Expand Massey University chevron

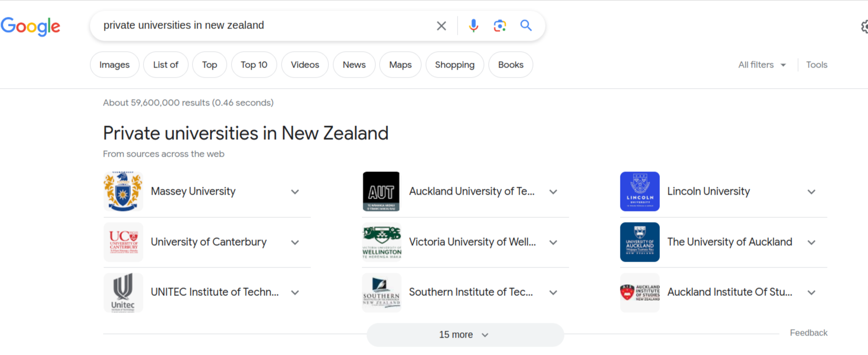click(x=295, y=192)
